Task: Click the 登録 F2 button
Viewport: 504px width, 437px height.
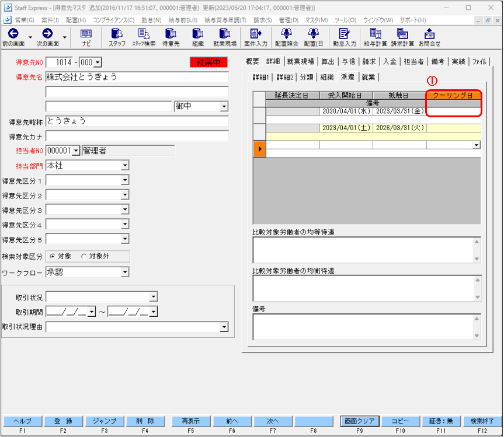Action: pos(63,421)
